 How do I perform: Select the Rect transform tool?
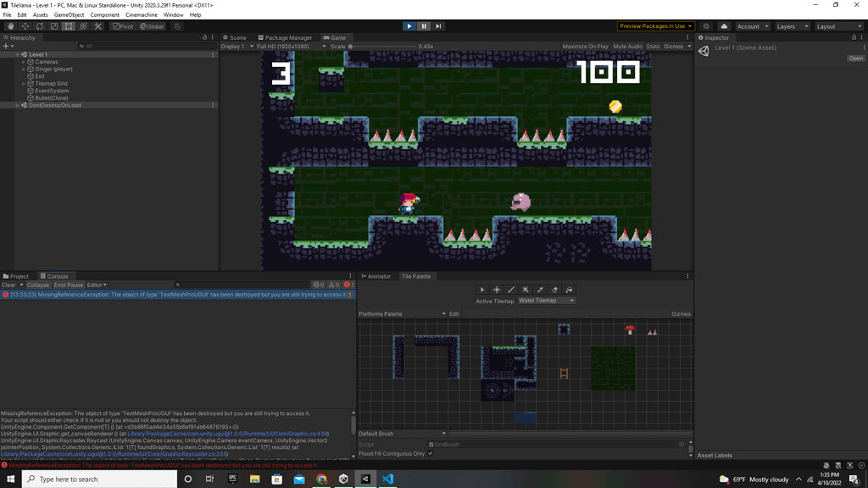pyautogui.click(x=68, y=26)
